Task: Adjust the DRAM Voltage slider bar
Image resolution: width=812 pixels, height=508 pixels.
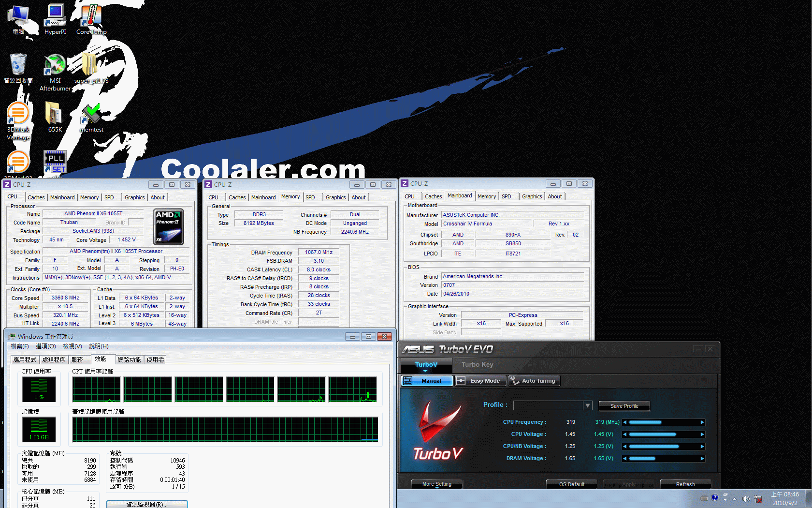Action: [664, 459]
